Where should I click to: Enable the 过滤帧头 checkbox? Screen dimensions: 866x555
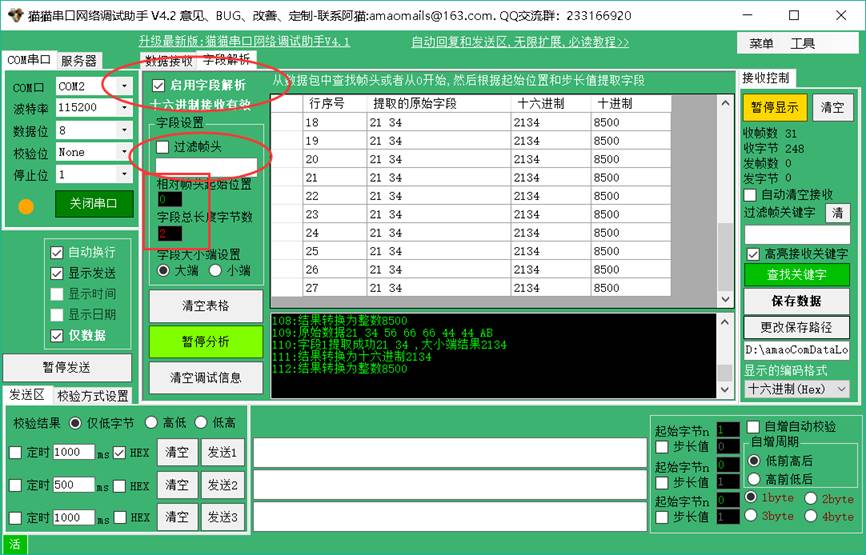click(163, 147)
